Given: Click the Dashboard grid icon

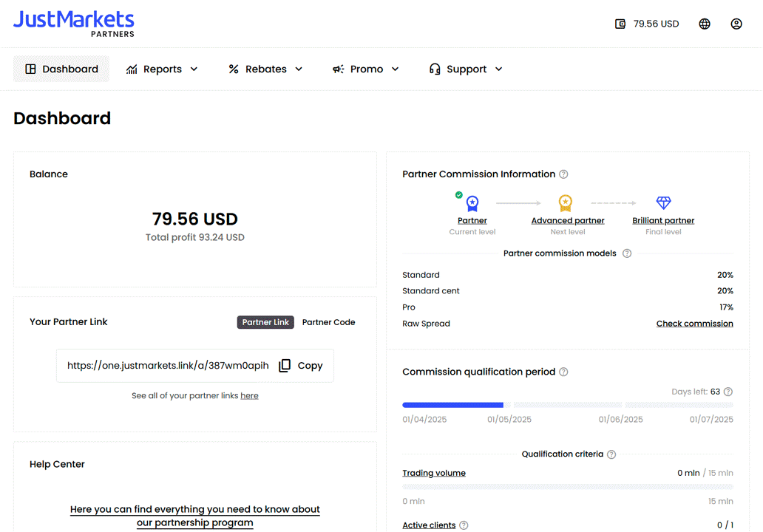Looking at the screenshot, I should [x=30, y=69].
